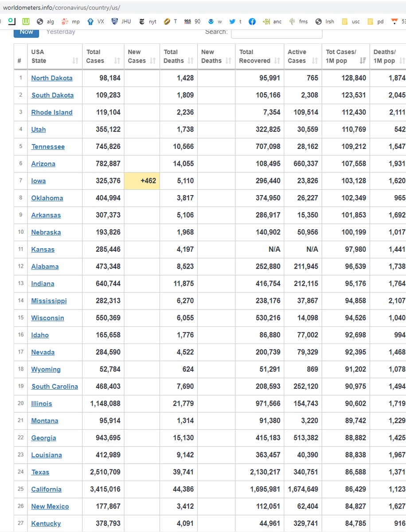Screen dimensions: 406x532
Task: Open the fms bookmark
Action: tap(298, 21)
